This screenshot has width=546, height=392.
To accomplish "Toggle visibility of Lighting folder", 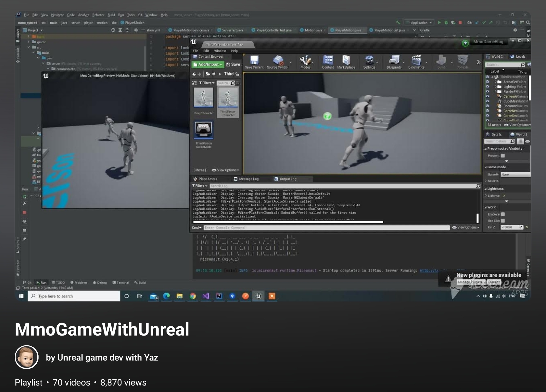I will pyautogui.click(x=487, y=86).
